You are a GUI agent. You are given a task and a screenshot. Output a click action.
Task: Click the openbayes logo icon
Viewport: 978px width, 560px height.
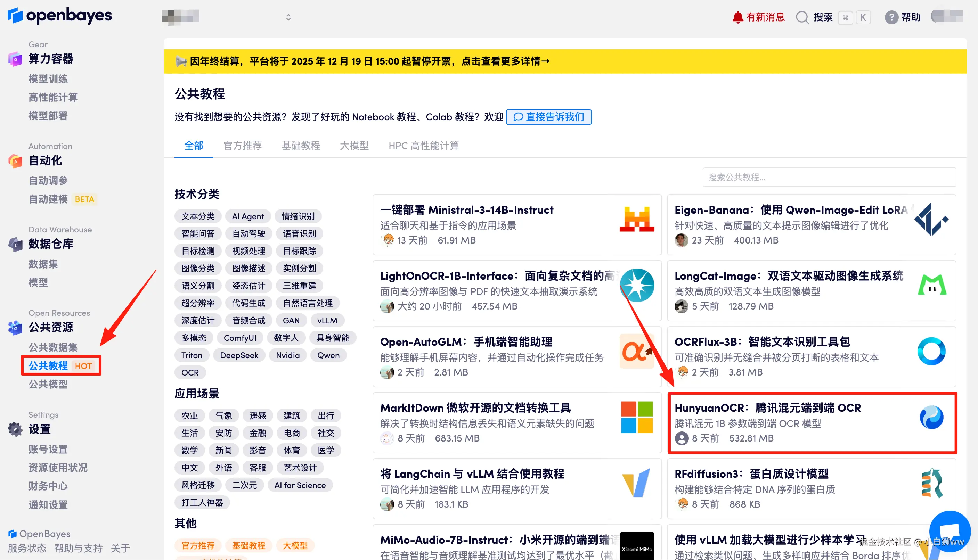click(x=15, y=16)
